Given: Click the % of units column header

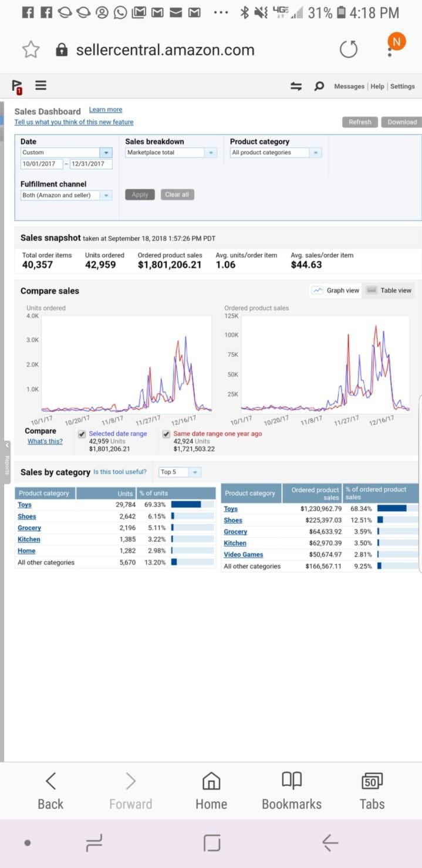Looking at the screenshot, I should point(176,494).
